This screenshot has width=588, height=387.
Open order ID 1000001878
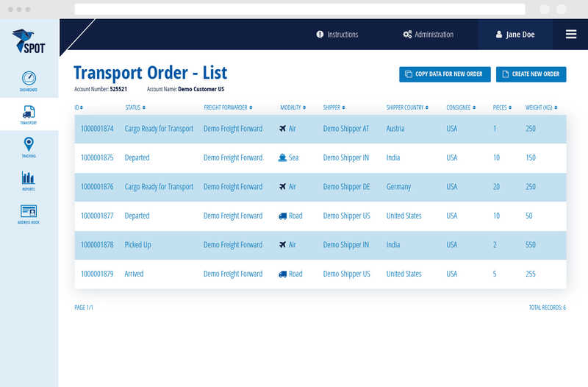pyautogui.click(x=97, y=245)
